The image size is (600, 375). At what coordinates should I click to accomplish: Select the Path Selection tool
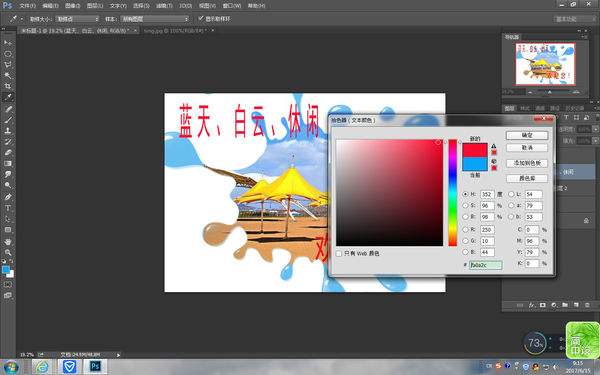(8, 219)
